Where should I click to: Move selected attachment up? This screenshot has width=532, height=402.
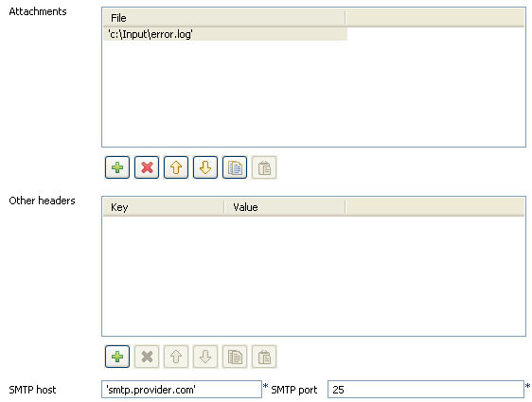pos(176,167)
